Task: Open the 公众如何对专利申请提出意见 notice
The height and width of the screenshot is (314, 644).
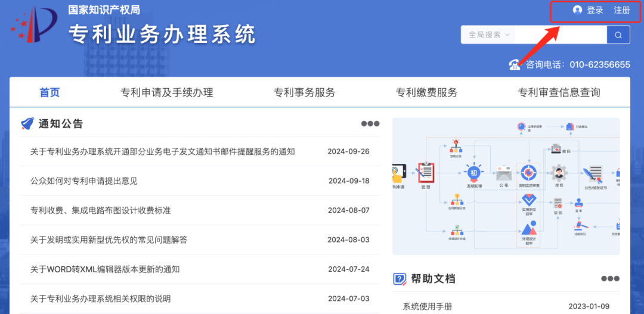Action: [84, 181]
